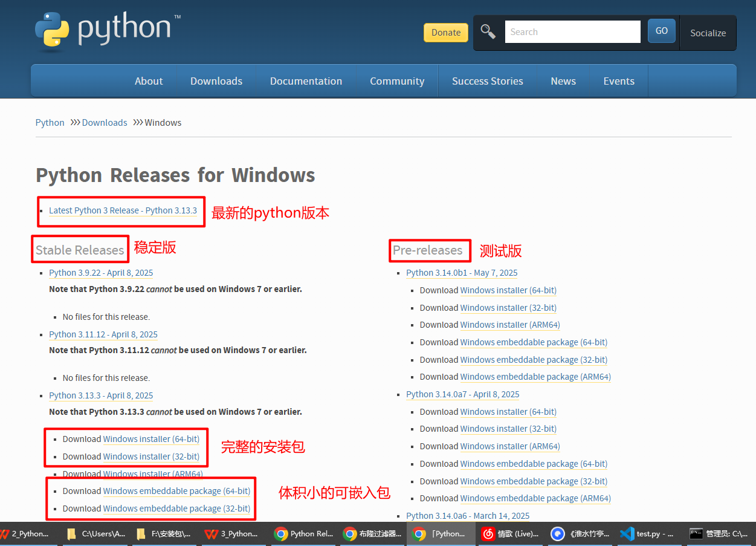
Task: Download Python 3.13.3 embeddable package (64-bit)
Action: click(176, 491)
